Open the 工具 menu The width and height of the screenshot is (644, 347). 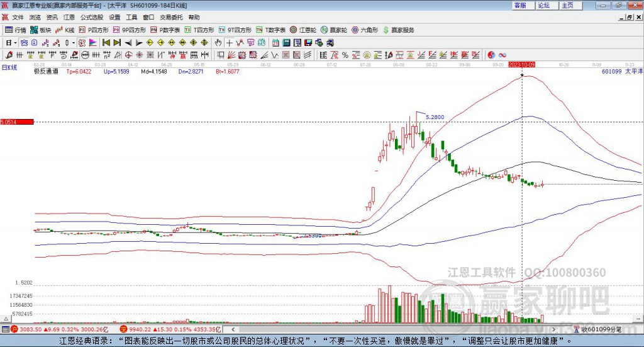[131, 17]
